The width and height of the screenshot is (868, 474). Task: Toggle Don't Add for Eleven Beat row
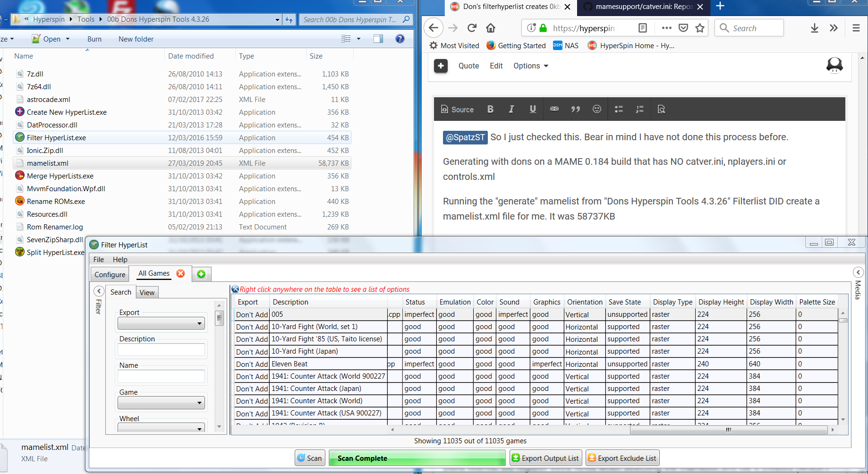click(x=252, y=364)
